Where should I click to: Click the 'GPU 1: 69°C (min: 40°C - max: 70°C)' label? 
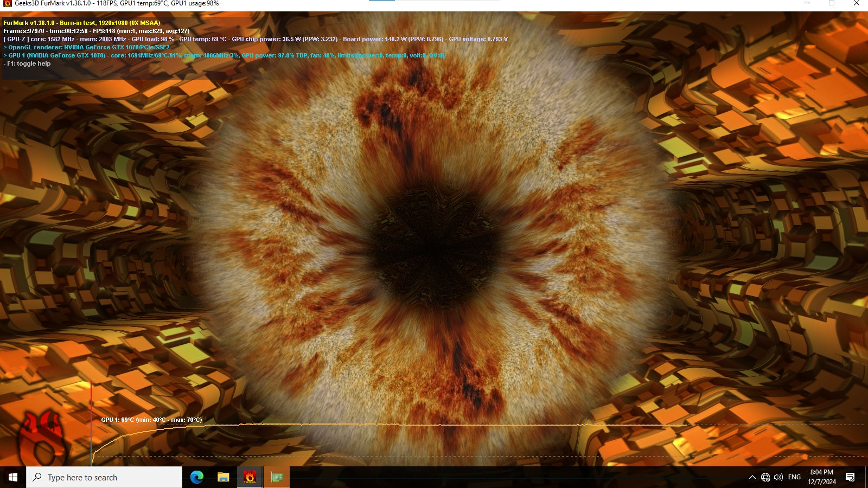pos(151,420)
